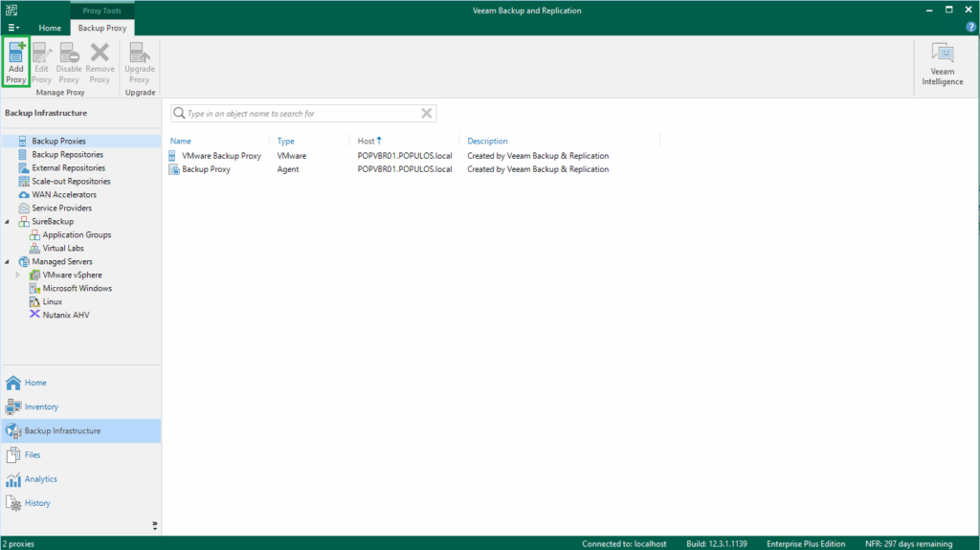Select the SureBackup tree node
The image size is (980, 550).
53,221
